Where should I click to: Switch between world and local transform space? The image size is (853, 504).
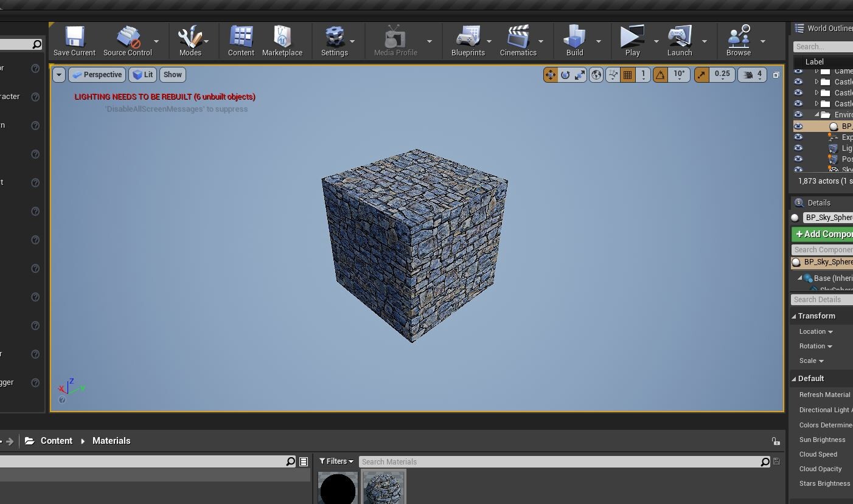click(597, 74)
